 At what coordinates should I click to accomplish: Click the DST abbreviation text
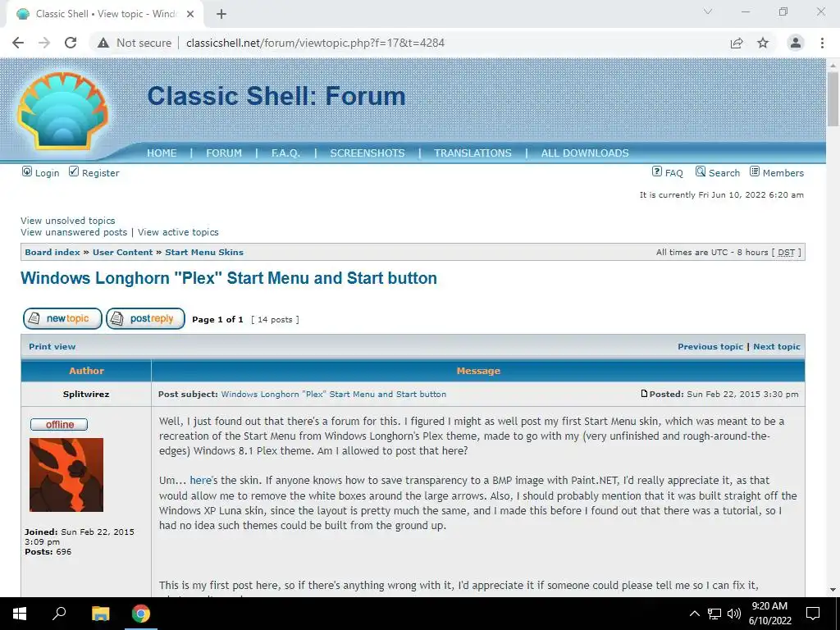pos(786,253)
